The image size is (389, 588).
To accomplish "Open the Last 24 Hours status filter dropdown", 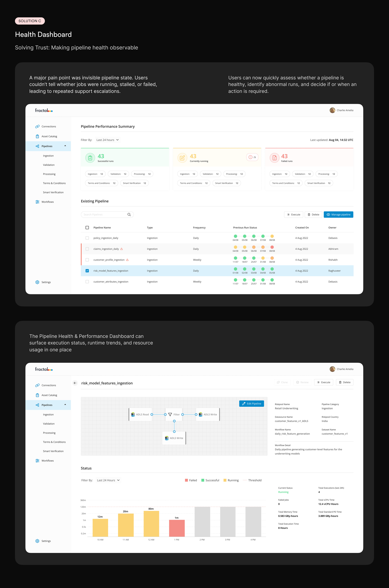I will point(108,480).
